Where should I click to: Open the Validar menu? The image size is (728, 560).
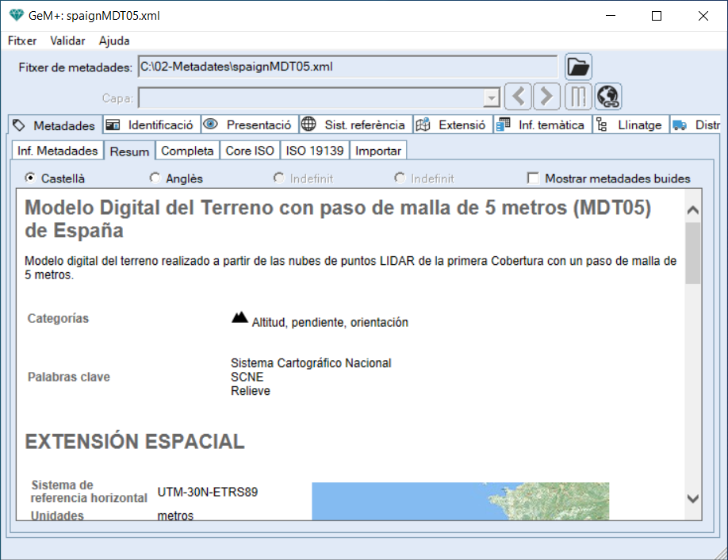[67, 41]
